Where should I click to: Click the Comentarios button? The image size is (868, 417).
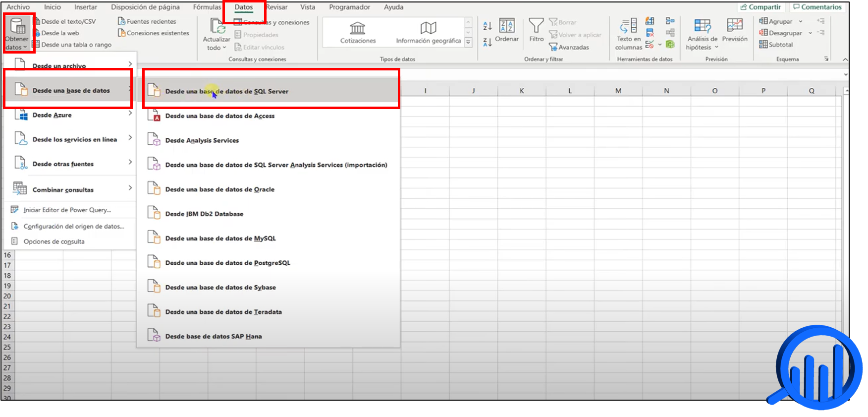817,7
